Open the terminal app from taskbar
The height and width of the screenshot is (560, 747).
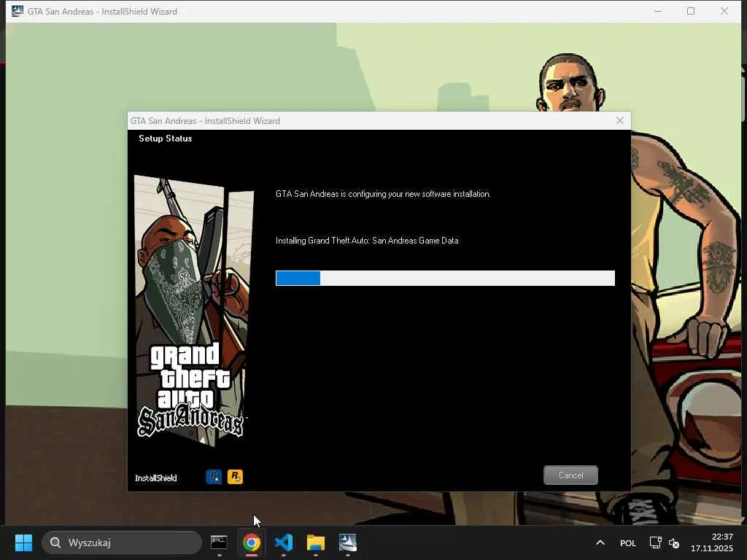[x=219, y=542]
